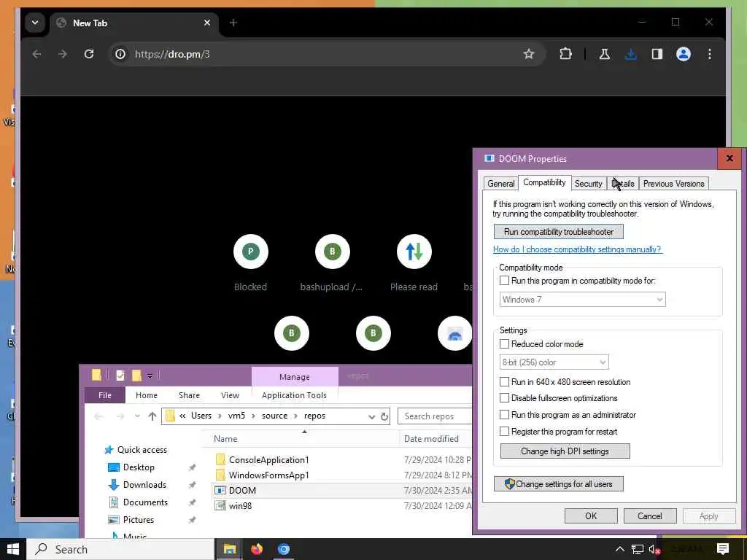Select the WindowsFormsApp1 folder
747x560 pixels.
[268, 475]
